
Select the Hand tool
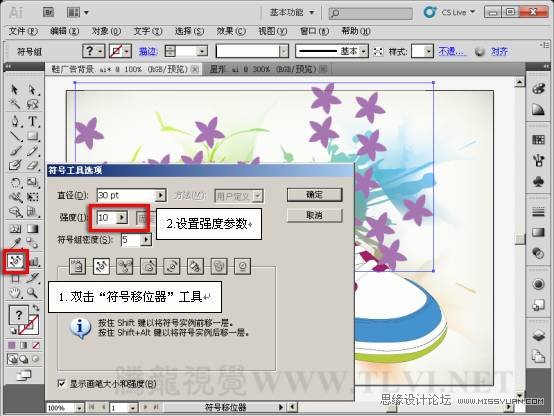pyautogui.click(x=14, y=293)
